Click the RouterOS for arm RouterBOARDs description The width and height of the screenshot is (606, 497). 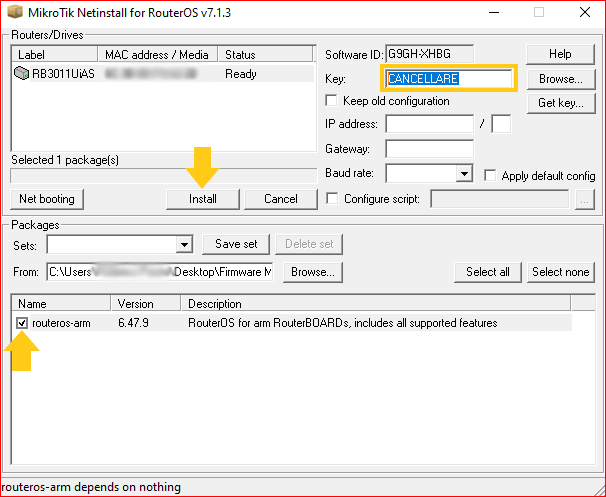point(342,323)
